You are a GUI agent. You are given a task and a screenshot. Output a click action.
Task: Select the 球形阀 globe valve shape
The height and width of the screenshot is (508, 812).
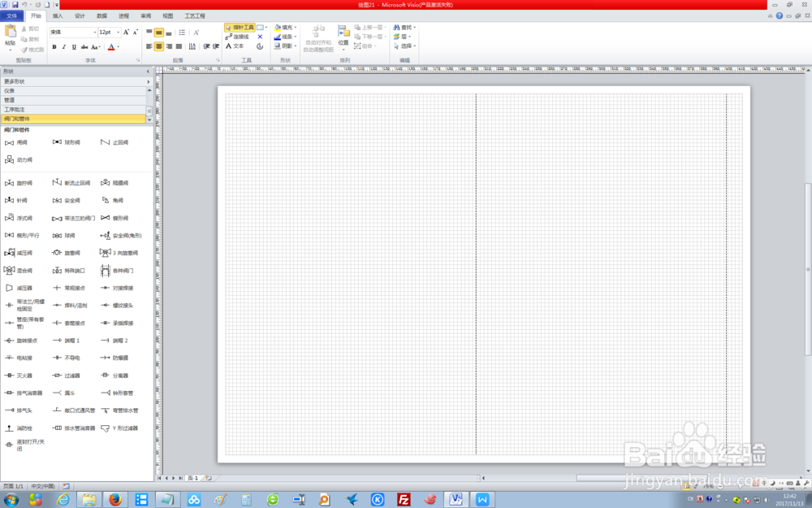[67, 142]
